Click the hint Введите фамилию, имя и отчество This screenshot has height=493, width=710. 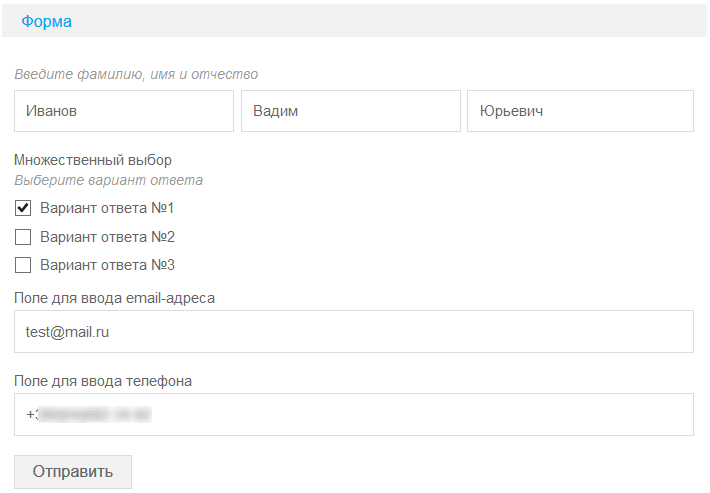click(x=136, y=74)
